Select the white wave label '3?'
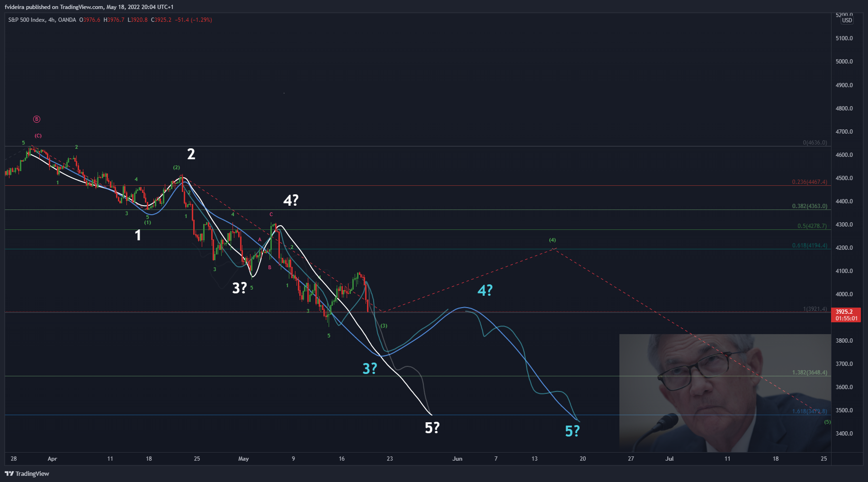 coord(240,288)
